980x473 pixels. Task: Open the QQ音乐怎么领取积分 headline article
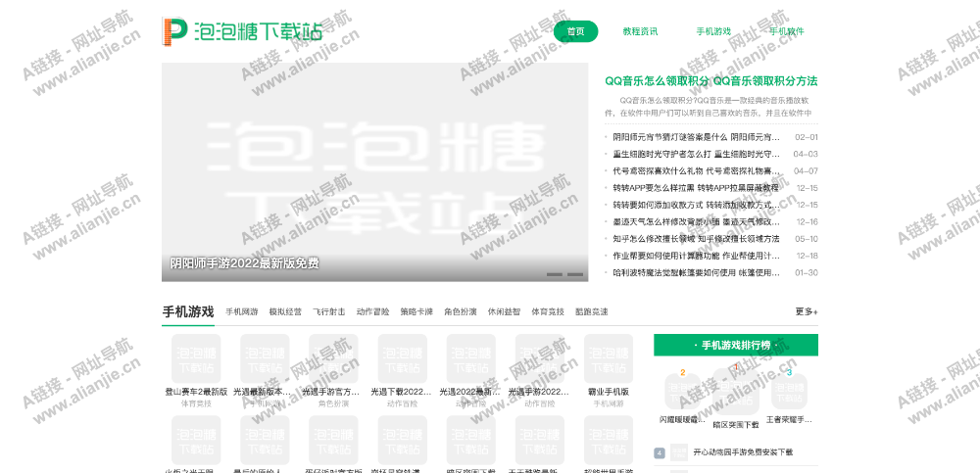click(710, 81)
